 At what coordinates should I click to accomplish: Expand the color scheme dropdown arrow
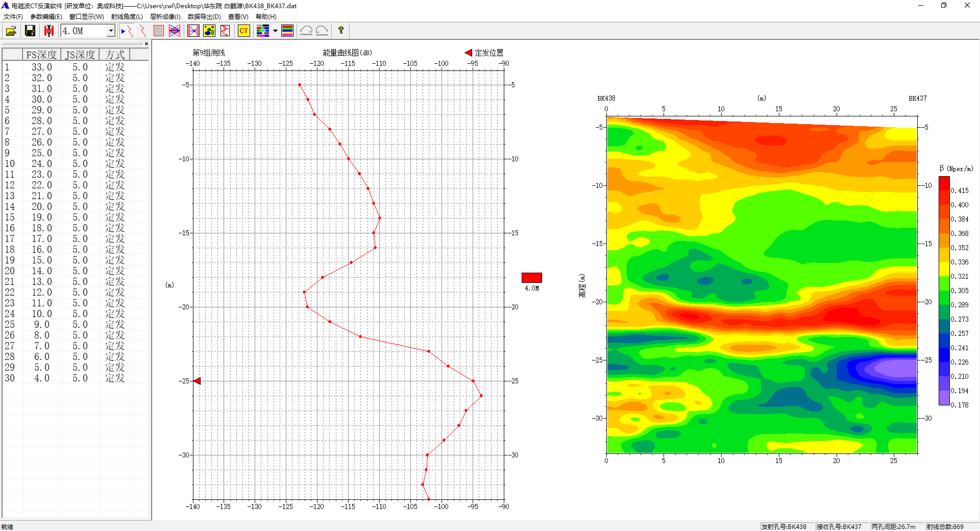[275, 31]
